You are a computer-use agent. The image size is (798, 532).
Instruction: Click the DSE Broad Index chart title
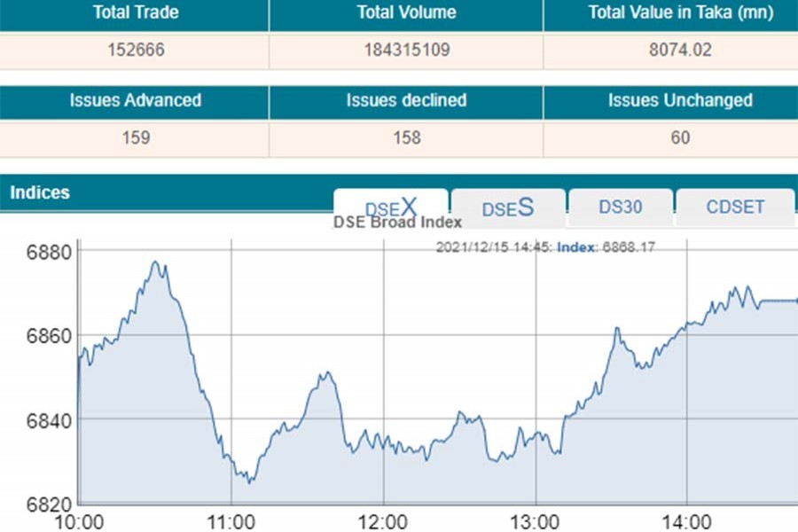(397, 223)
